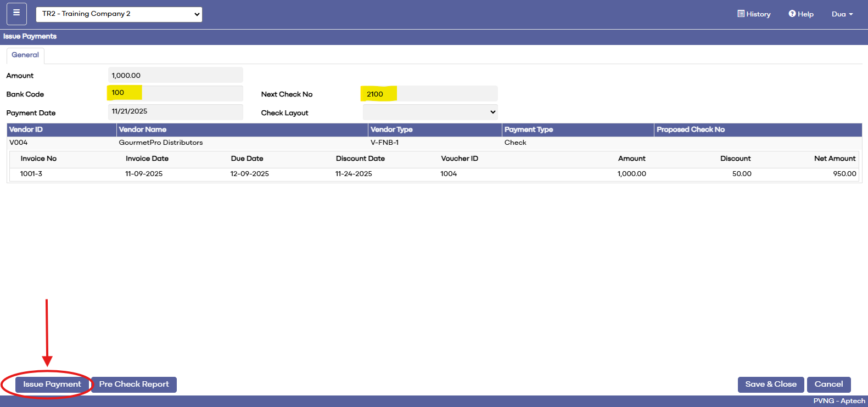Focus the Next Check No field

(x=430, y=94)
